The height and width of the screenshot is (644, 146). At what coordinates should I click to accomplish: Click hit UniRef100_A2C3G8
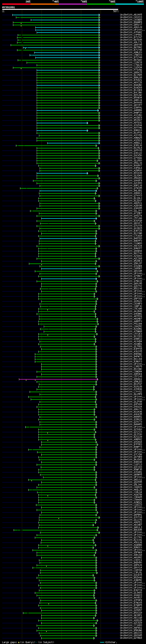[x=131, y=259]
